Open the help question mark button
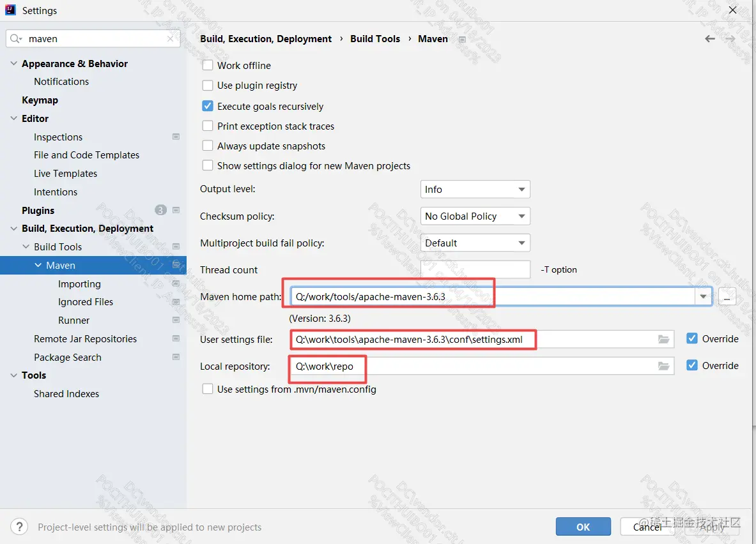 pyautogui.click(x=19, y=527)
